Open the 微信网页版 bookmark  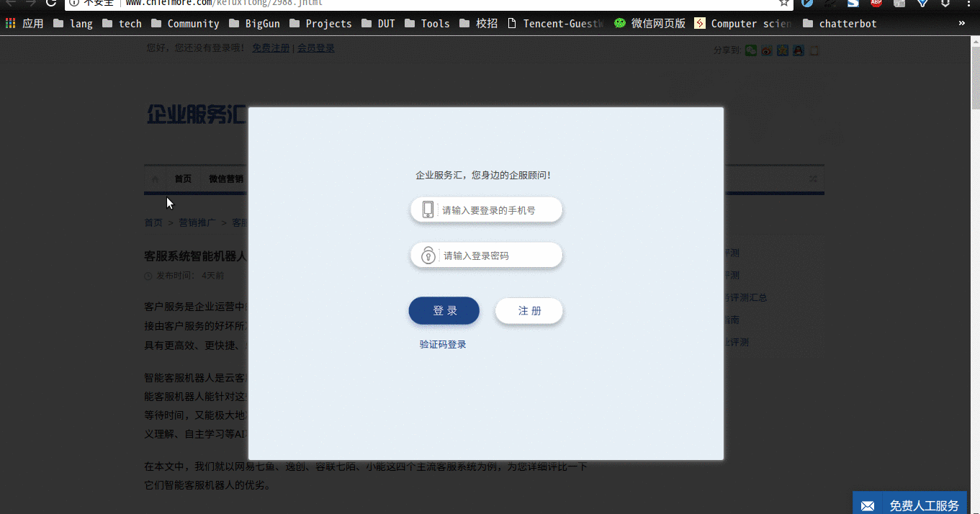[649, 24]
